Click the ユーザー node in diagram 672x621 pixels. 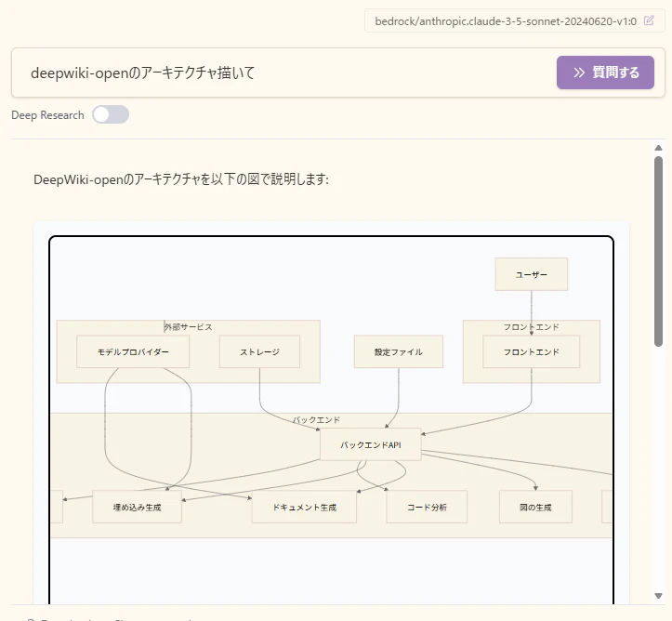[532, 274]
